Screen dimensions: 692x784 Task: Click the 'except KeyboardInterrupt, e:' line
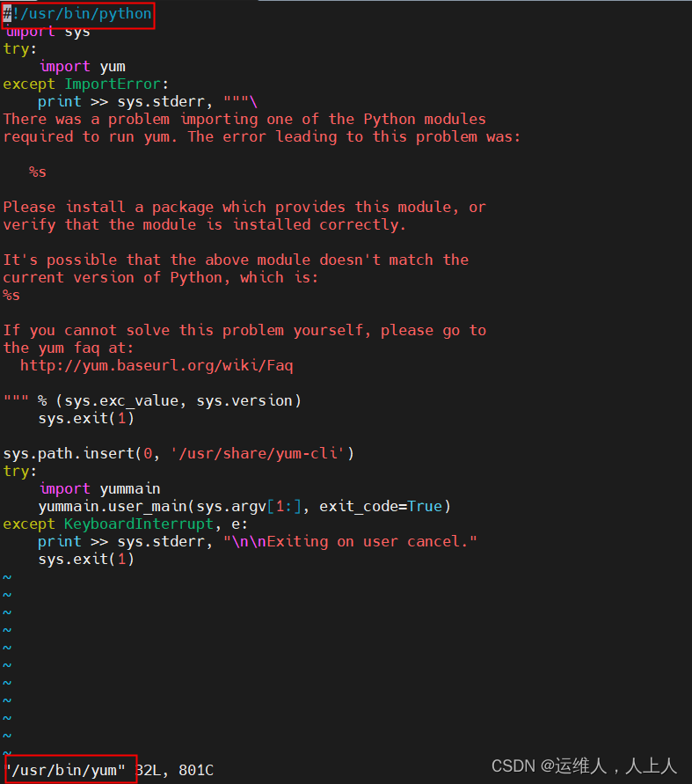[126, 524]
